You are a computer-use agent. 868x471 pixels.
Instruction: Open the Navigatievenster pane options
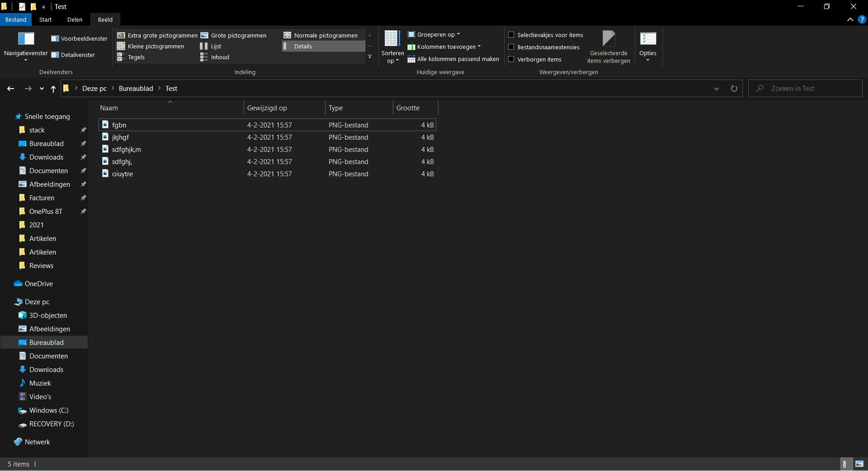click(x=26, y=46)
